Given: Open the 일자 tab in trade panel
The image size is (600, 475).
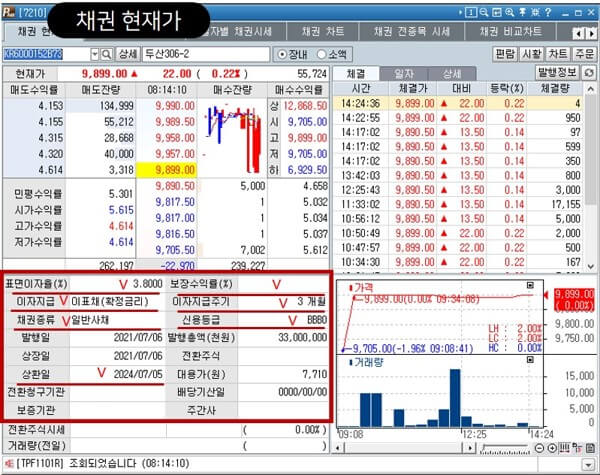Looking at the screenshot, I should [404, 73].
